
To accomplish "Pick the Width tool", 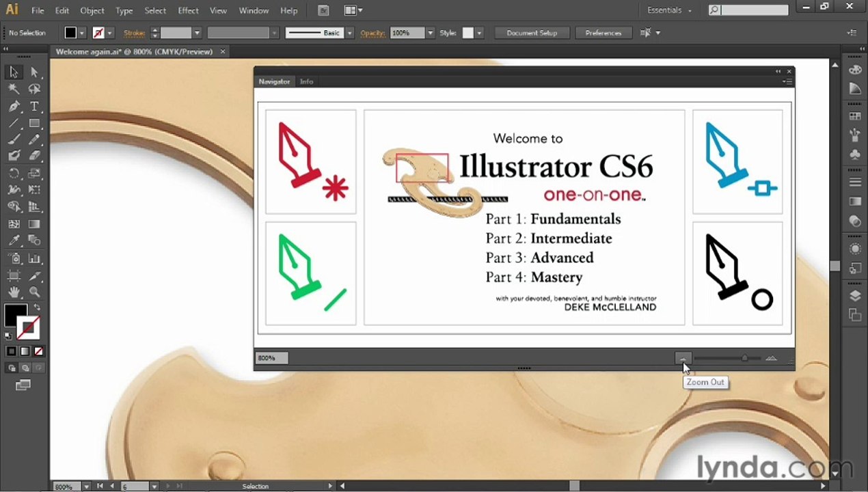I will (14, 190).
